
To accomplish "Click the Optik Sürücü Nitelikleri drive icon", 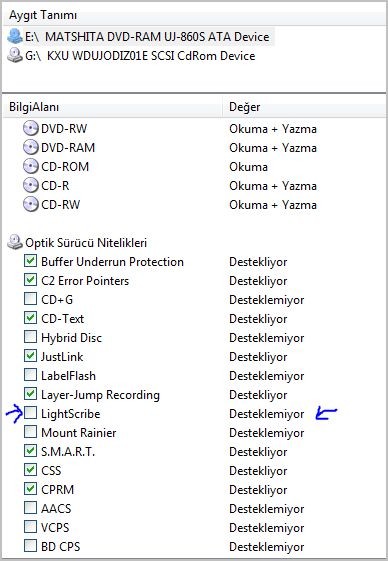I will tap(15, 242).
